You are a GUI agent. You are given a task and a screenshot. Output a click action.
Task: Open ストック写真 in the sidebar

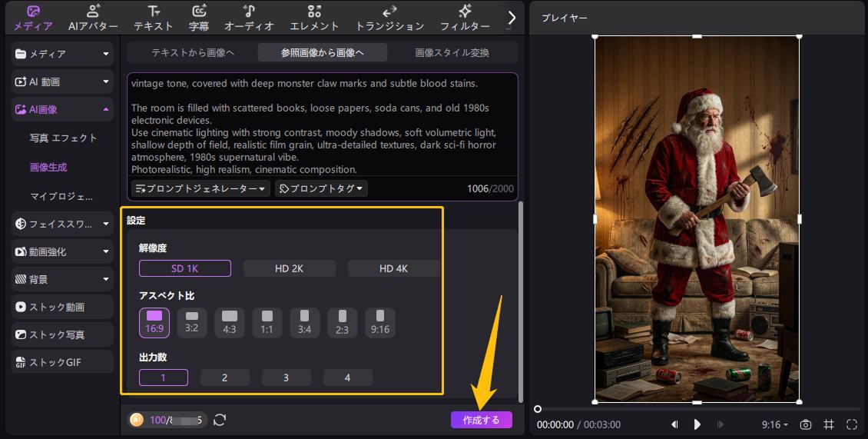(x=62, y=334)
